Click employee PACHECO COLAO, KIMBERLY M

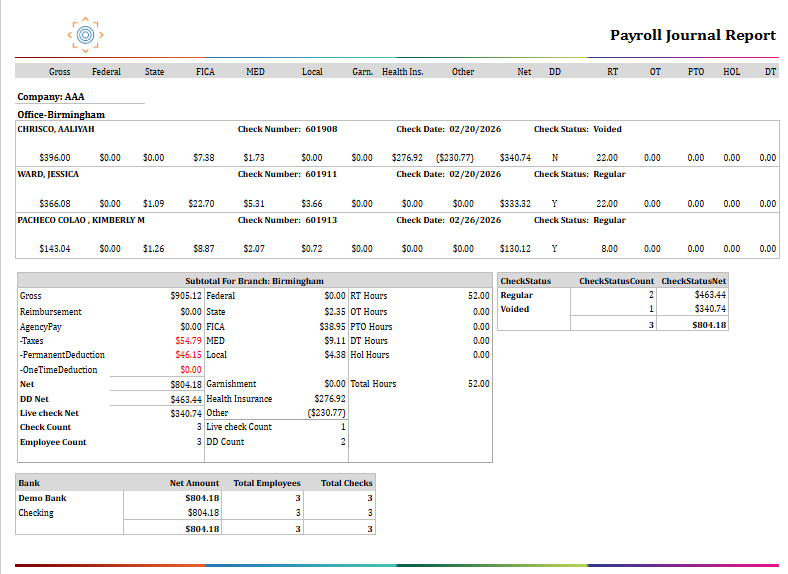click(81, 220)
